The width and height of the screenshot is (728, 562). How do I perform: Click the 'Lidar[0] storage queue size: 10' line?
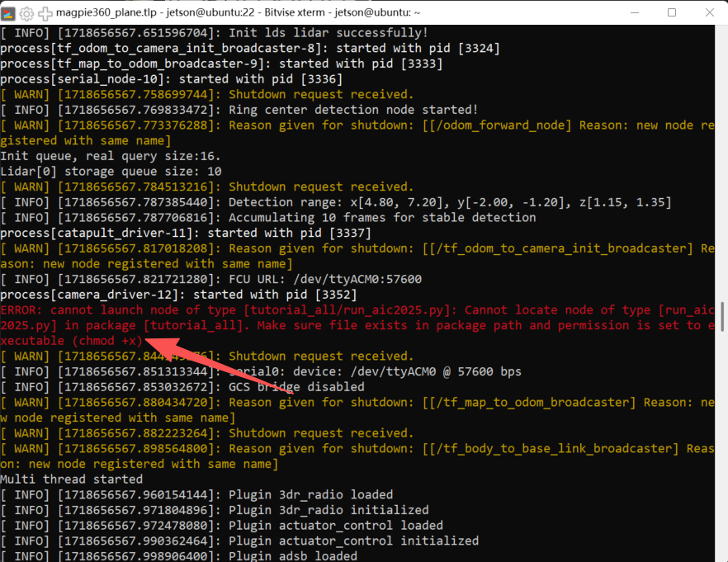point(111,172)
